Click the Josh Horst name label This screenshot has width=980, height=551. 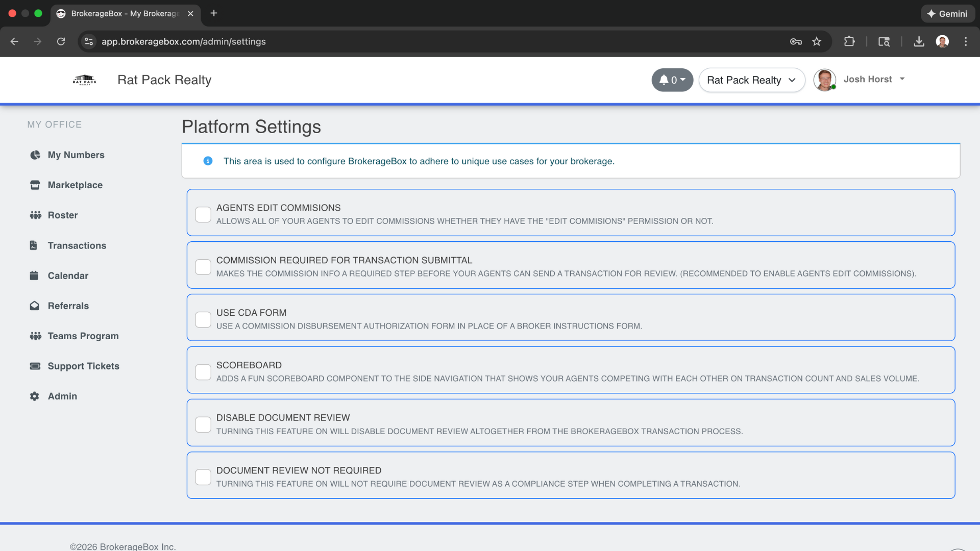[868, 79]
